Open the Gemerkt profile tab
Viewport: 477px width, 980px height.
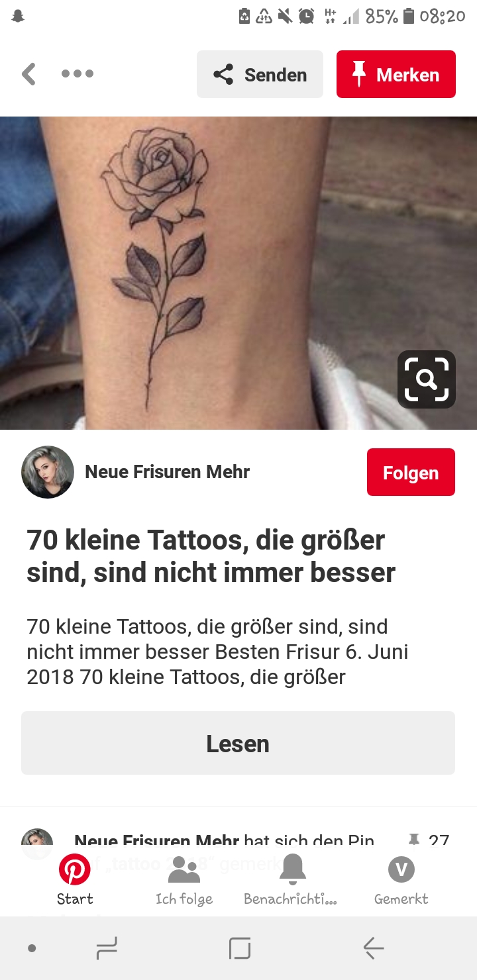(401, 880)
